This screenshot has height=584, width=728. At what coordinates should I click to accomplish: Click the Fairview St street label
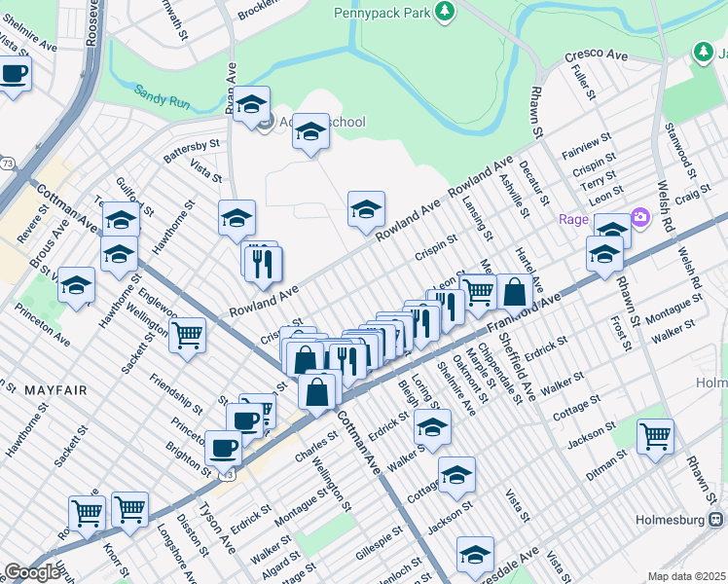pyautogui.click(x=587, y=146)
